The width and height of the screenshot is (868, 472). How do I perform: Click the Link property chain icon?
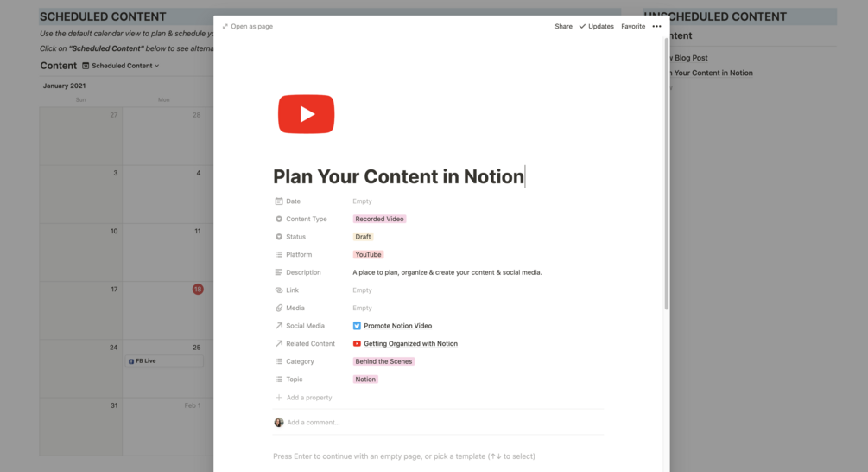point(279,290)
